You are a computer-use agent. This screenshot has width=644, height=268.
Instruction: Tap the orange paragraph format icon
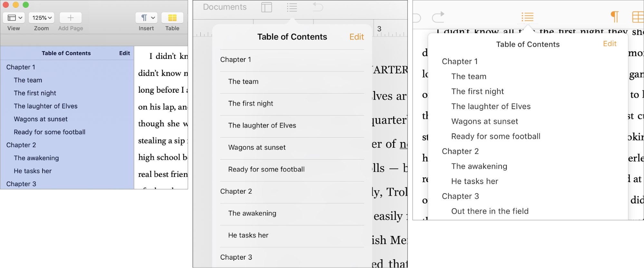coord(615,17)
